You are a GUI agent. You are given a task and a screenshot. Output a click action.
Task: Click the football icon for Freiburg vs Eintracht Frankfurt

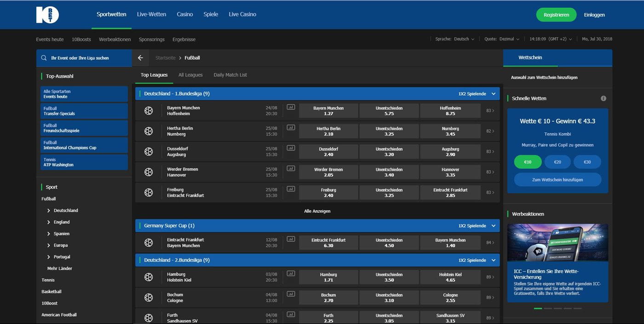click(x=149, y=193)
